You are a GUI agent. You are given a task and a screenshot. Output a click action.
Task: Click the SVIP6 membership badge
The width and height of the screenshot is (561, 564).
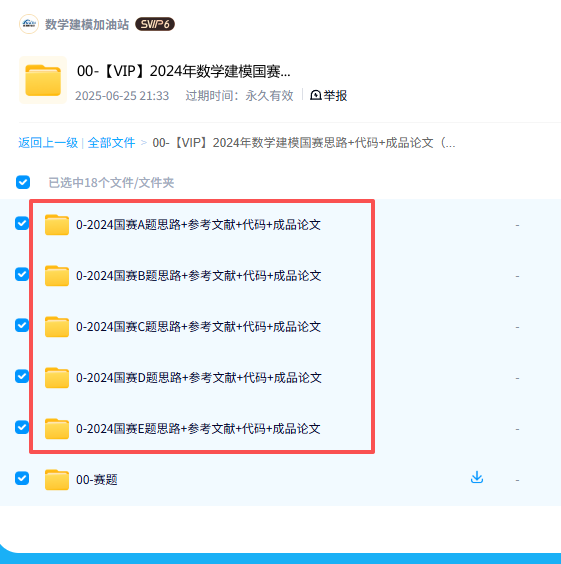tap(155, 24)
